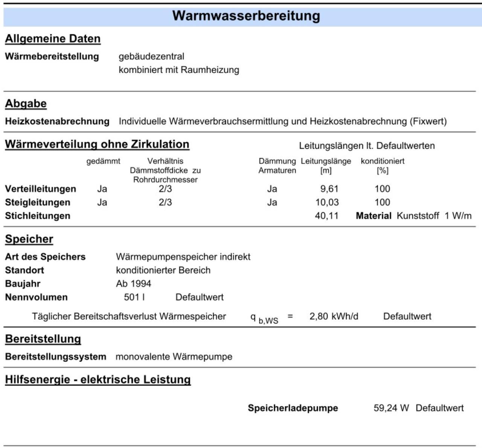Screen dimensions: 482x448
Task: Click the gebäudezentral value text
Action: 151,56
